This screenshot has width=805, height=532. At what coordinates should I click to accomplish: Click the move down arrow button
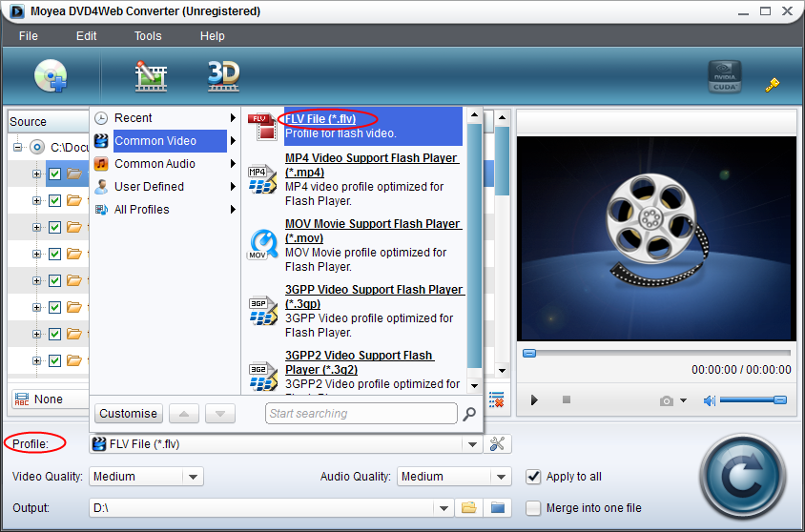point(220,414)
